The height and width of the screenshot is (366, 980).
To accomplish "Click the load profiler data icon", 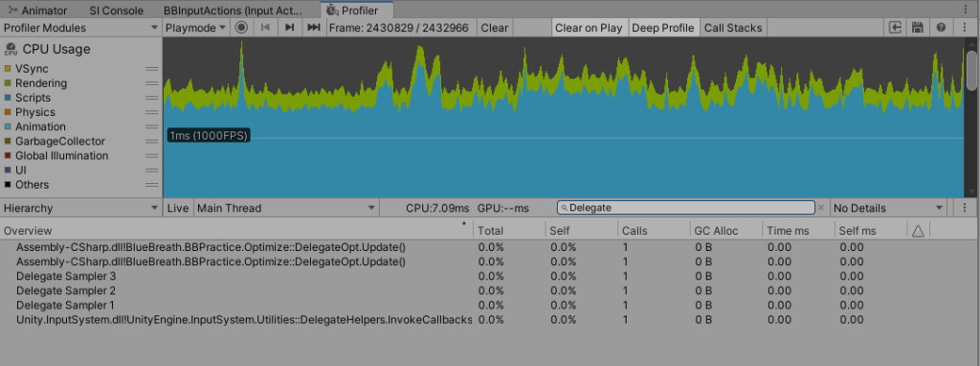I will 895,28.
